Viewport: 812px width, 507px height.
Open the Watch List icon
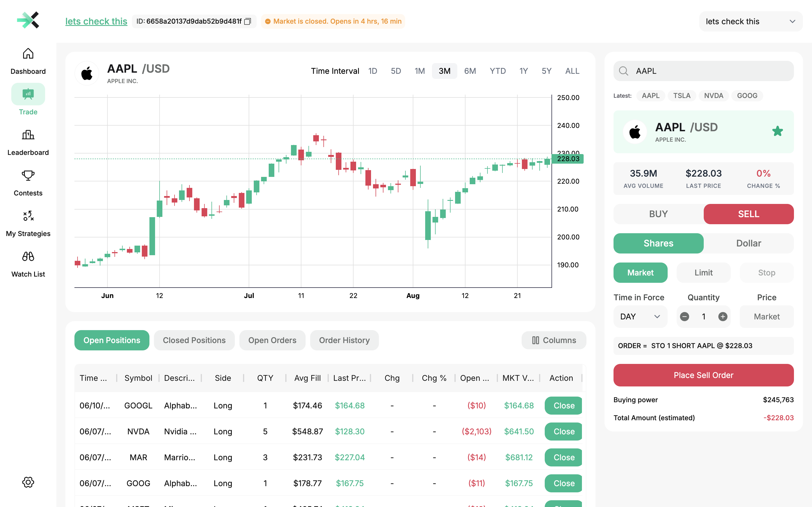(28, 257)
